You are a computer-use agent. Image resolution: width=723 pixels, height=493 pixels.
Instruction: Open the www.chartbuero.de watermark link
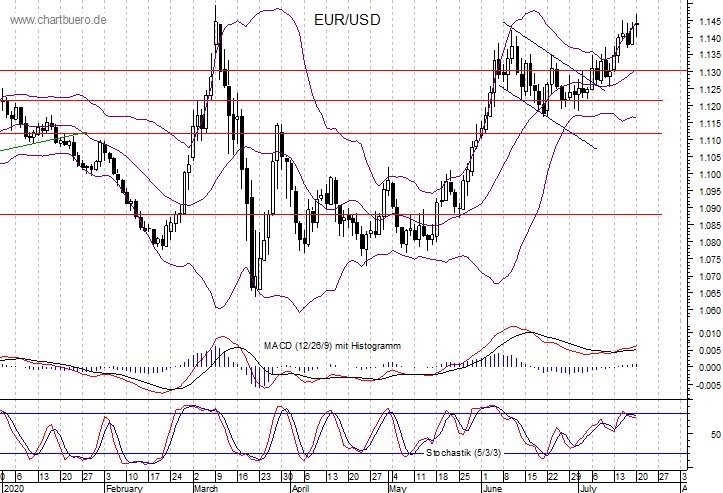pos(59,20)
